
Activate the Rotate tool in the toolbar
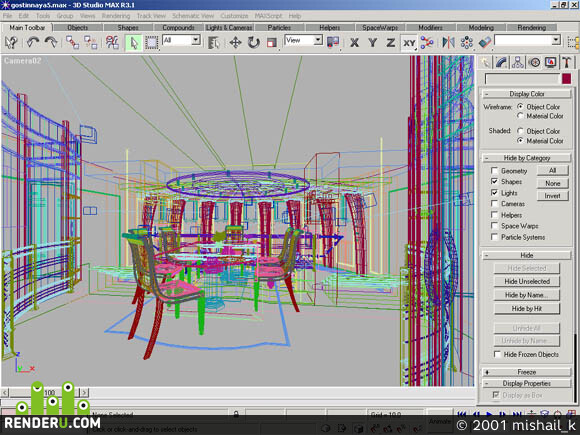click(253, 43)
